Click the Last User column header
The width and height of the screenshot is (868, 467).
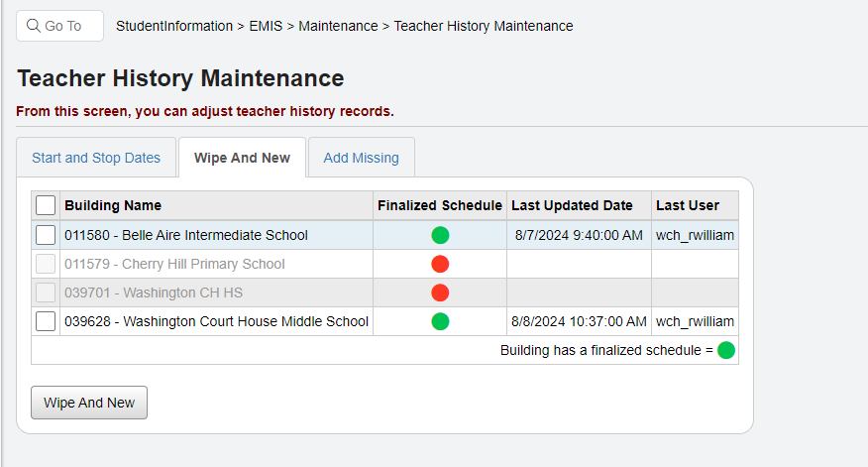tap(688, 205)
